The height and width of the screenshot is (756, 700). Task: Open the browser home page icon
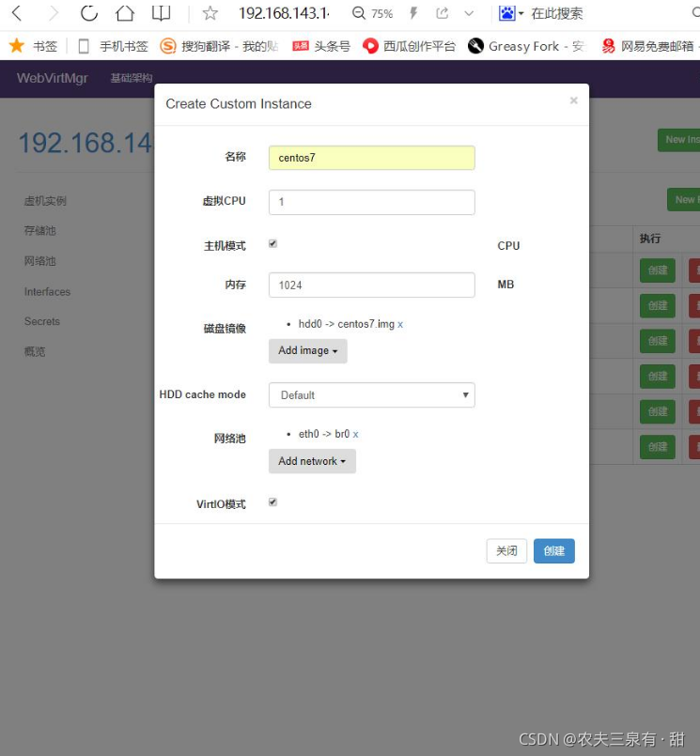(x=125, y=13)
